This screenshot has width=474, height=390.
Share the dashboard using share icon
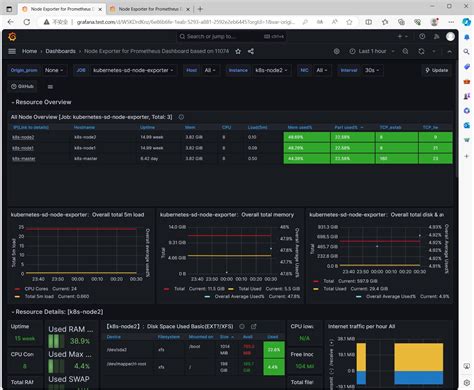251,51
